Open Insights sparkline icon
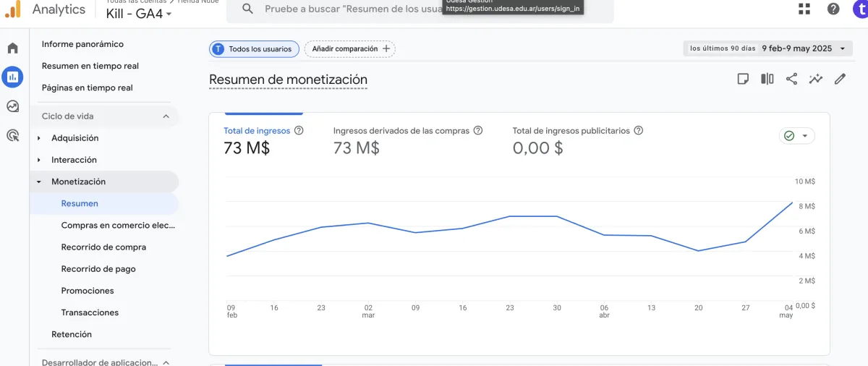This screenshot has width=868, height=366. pyautogui.click(x=816, y=79)
